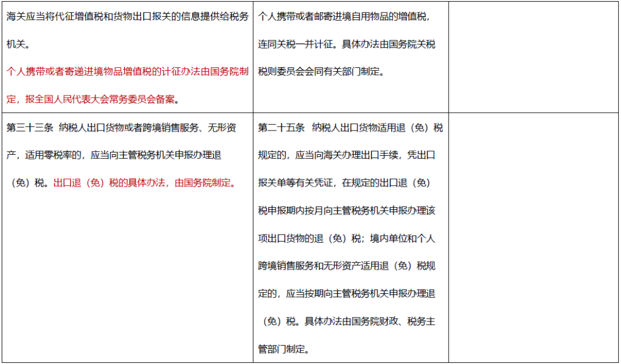Click the final line '管部门制定。'
The width and height of the screenshot is (621, 364).
(283, 350)
